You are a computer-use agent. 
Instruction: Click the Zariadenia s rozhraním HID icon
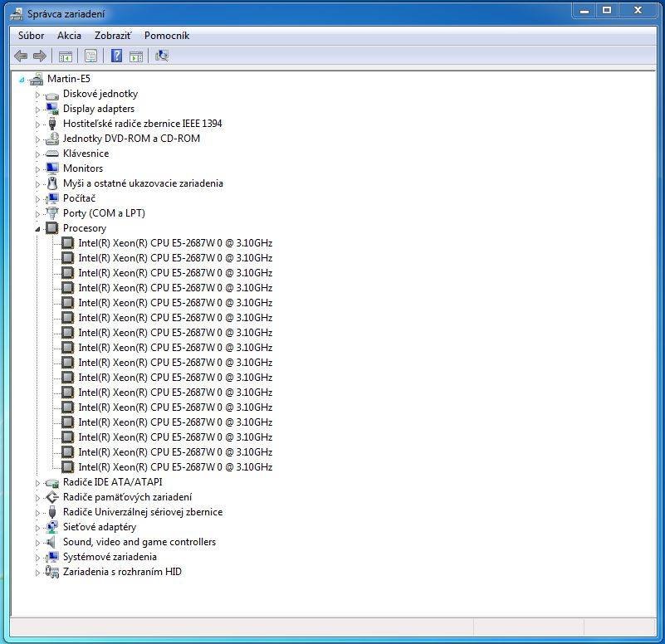[x=51, y=572]
